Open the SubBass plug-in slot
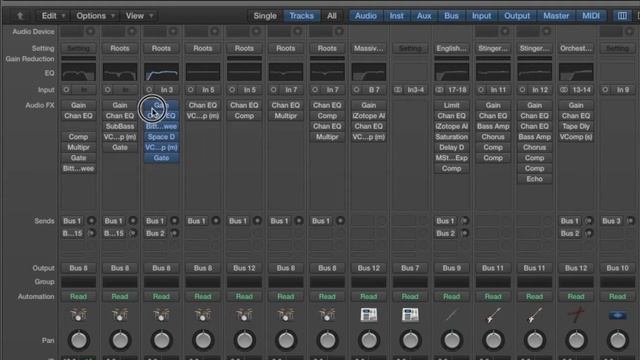Viewport: 640px width, 360px height. click(x=120, y=127)
